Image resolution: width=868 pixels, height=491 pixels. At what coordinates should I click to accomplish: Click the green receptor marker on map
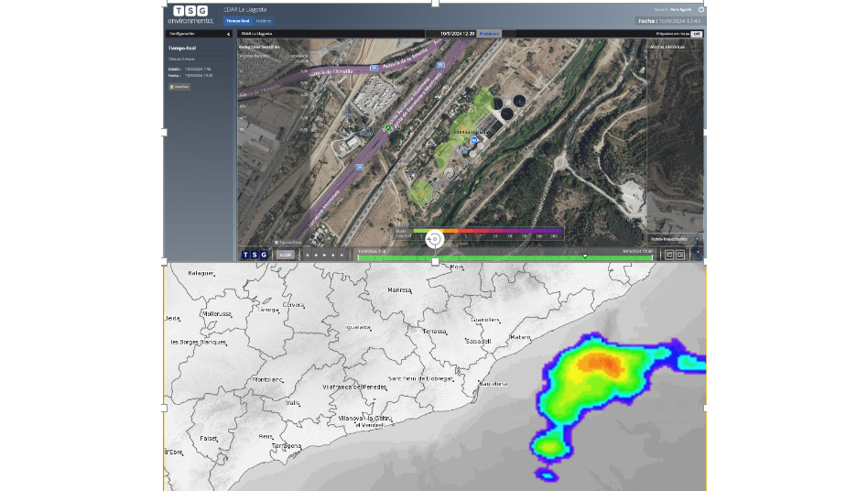[387, 129]
